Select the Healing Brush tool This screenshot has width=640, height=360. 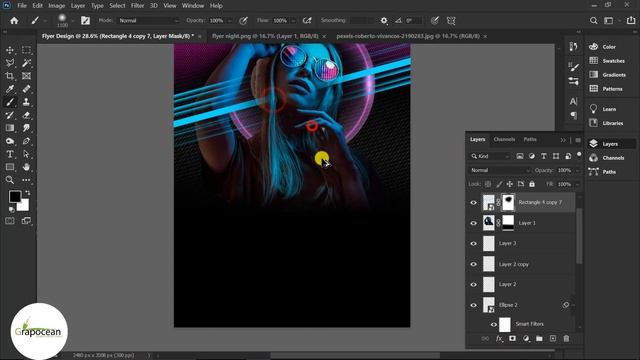click(x=26, y=89)
